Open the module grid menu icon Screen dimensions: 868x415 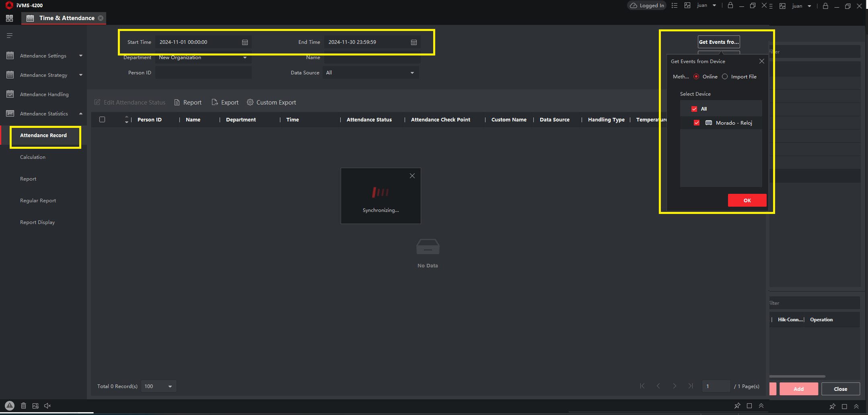click(10, 18)
